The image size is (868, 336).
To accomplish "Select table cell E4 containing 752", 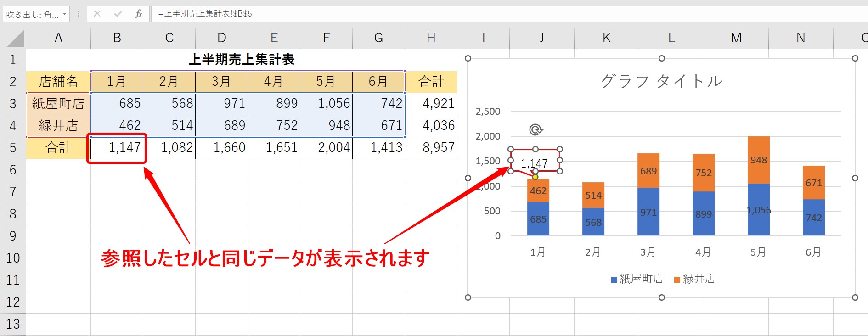I will tap(274, 126).
